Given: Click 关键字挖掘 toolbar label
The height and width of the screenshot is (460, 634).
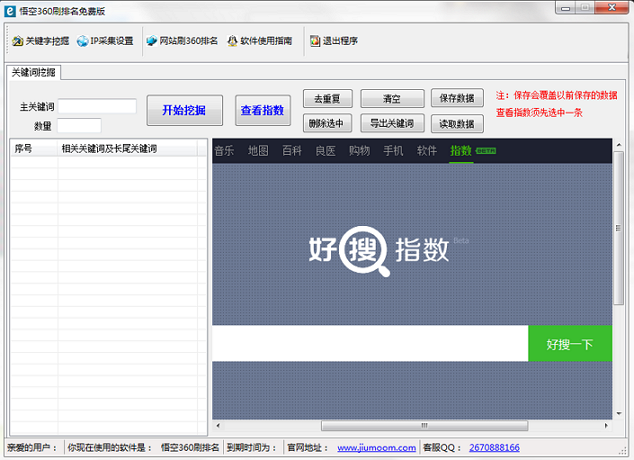Looking at the screenshot, I should click(x=47, y=41).
